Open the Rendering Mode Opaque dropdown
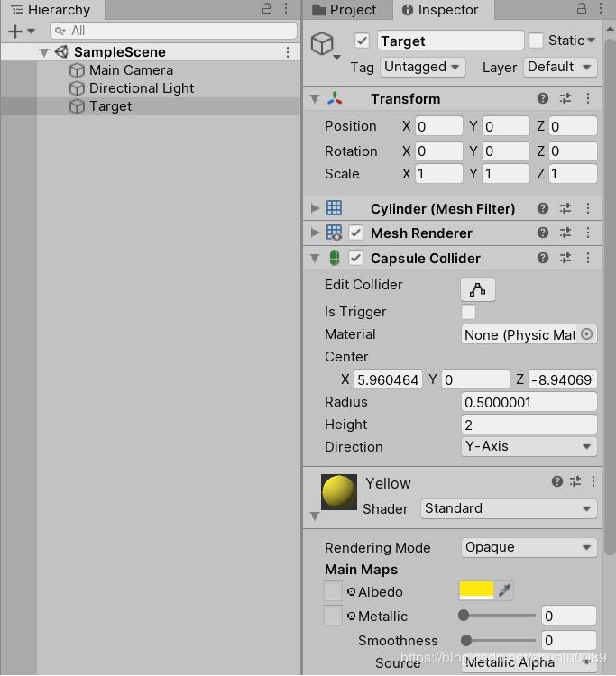616x676 pixels. pyautogui.click(x=529, y=547)
